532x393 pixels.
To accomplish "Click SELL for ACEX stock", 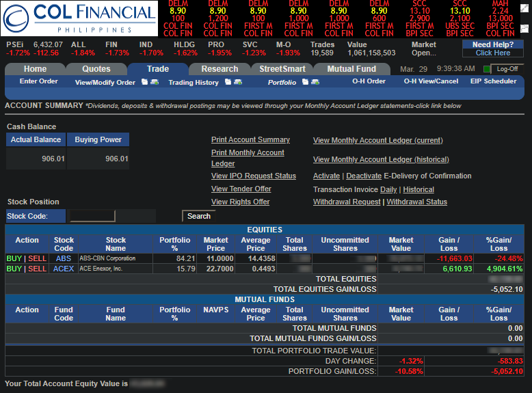I will 37,269.
